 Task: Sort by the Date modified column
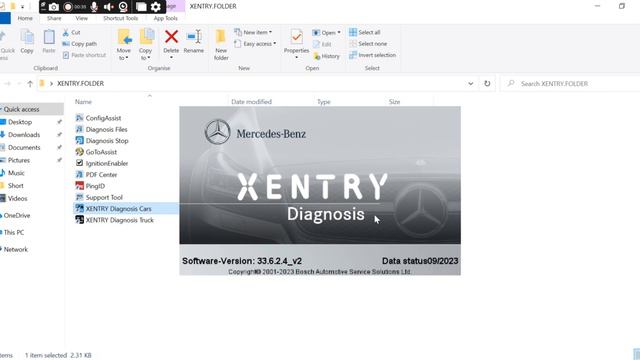click(251, 102)
